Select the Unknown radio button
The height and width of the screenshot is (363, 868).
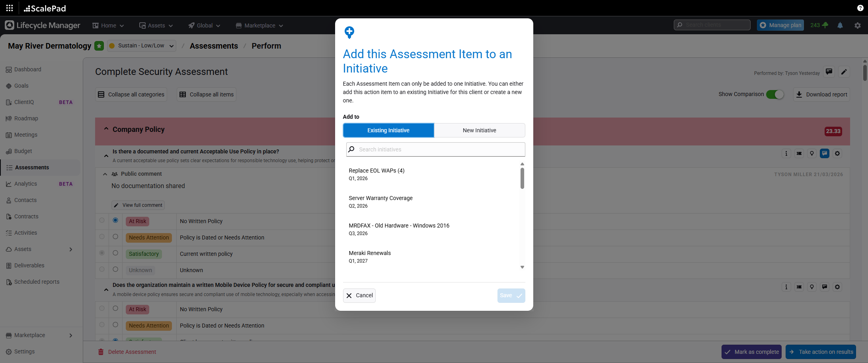(x=115, y=269)
